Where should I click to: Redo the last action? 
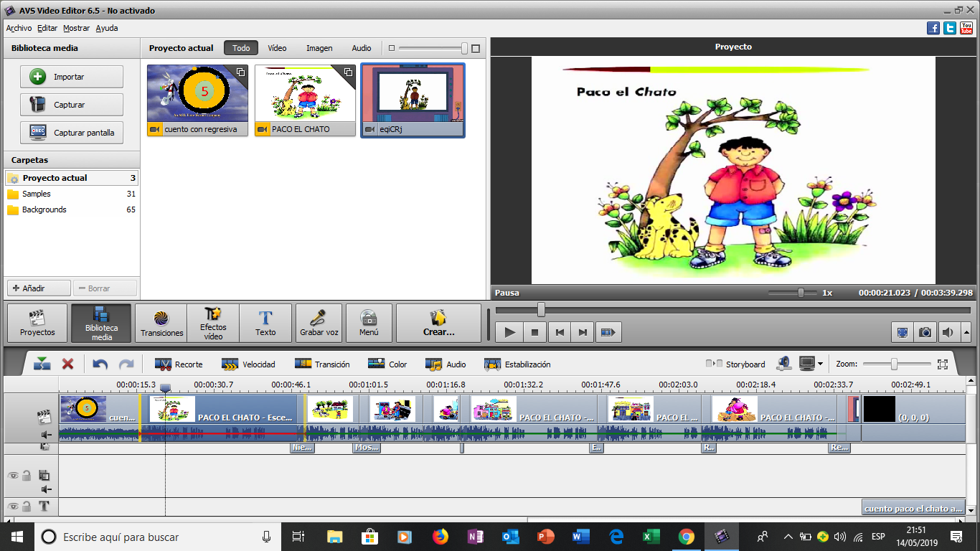[126, 364]
